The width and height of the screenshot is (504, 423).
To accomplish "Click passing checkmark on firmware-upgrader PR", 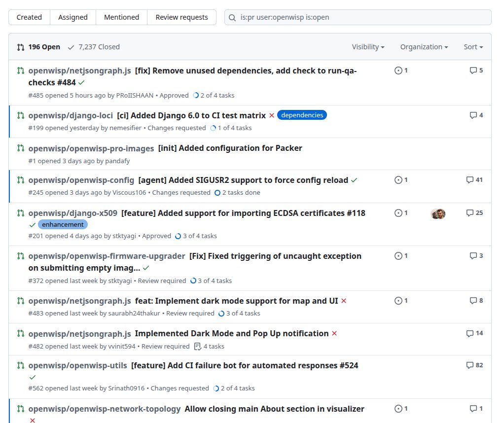I will pos(146,268).
